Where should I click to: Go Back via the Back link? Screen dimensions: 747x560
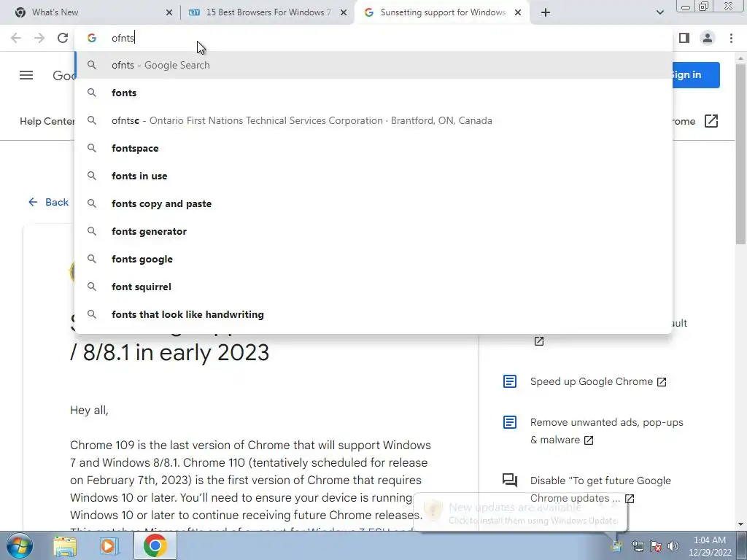[x=48, y=202]
